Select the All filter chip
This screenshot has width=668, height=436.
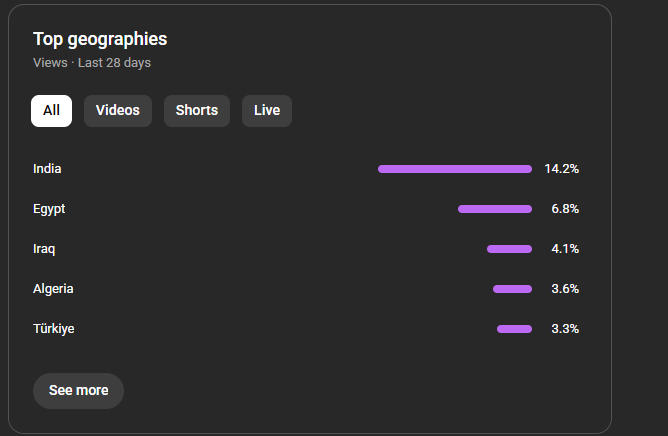(x=51, y=110)
